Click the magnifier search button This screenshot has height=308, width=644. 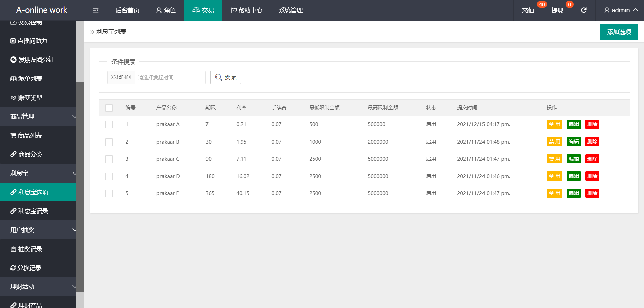(225, 77)
